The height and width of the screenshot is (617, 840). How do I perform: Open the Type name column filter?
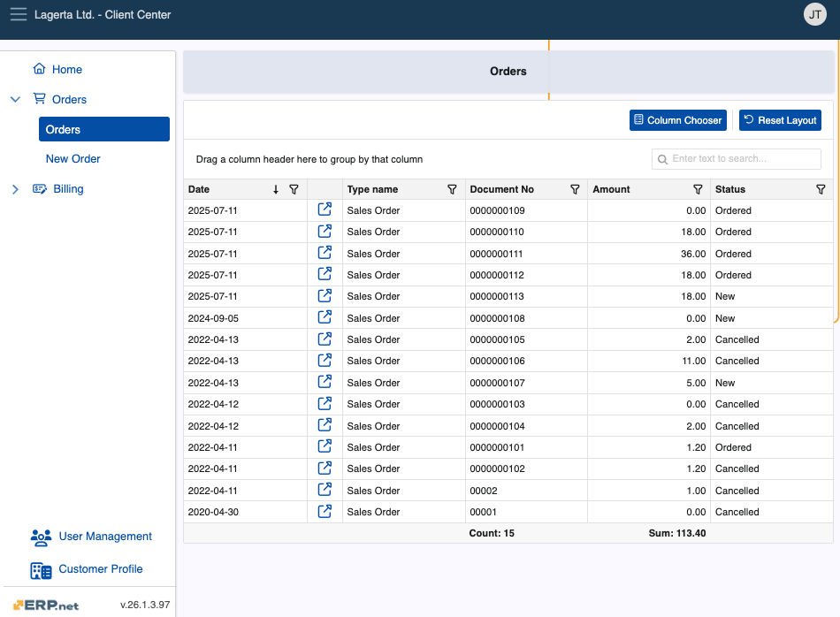452,189
